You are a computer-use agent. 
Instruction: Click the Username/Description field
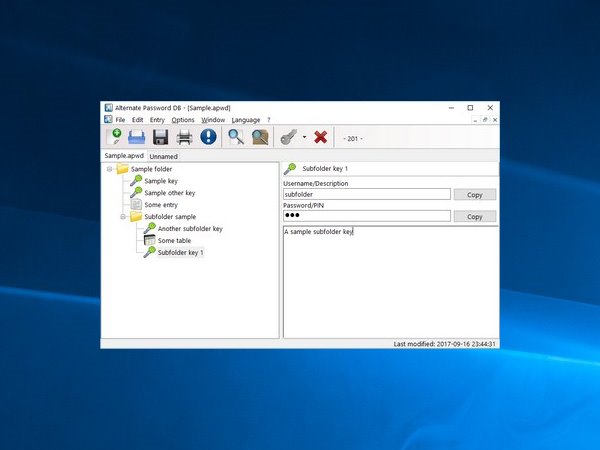tap(367, 194)
